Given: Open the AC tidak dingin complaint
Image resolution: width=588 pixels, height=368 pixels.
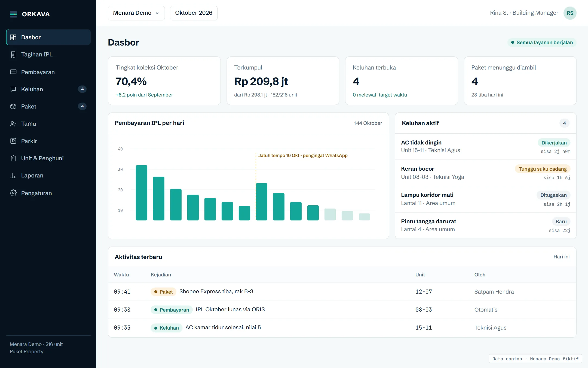Looking at the screenshot, I should coord(485,147).
